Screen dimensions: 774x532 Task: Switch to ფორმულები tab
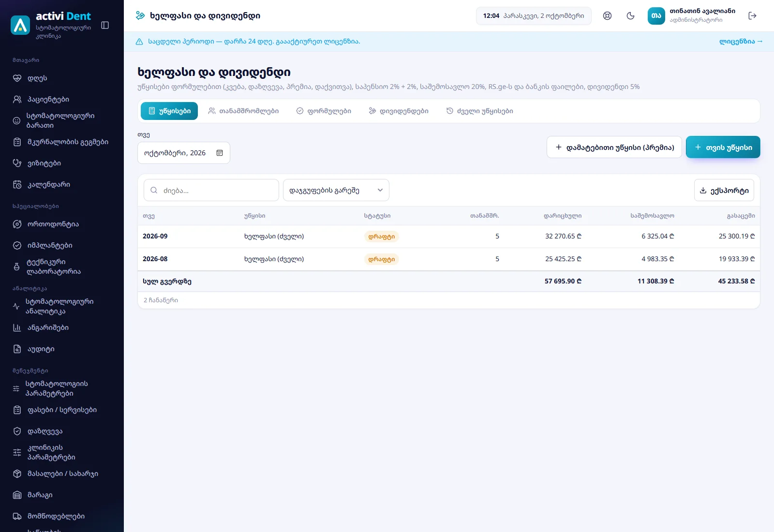324,111
